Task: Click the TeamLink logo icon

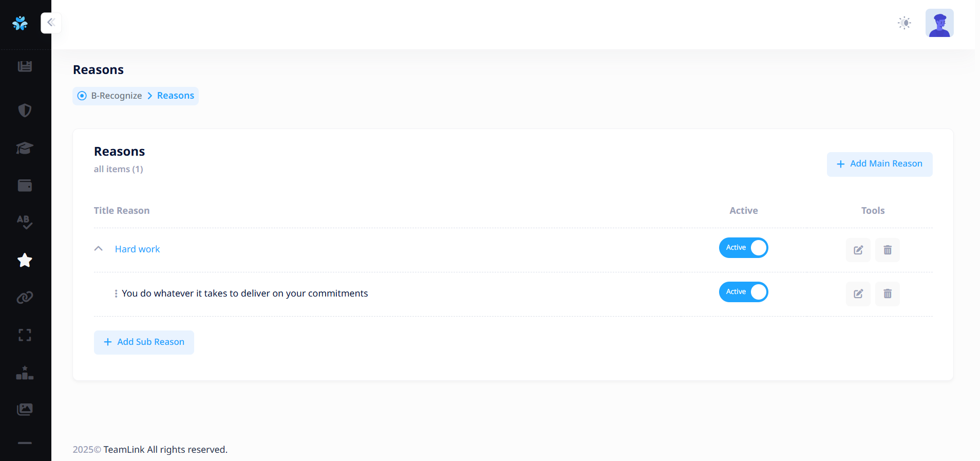Action: click(20, 23)
